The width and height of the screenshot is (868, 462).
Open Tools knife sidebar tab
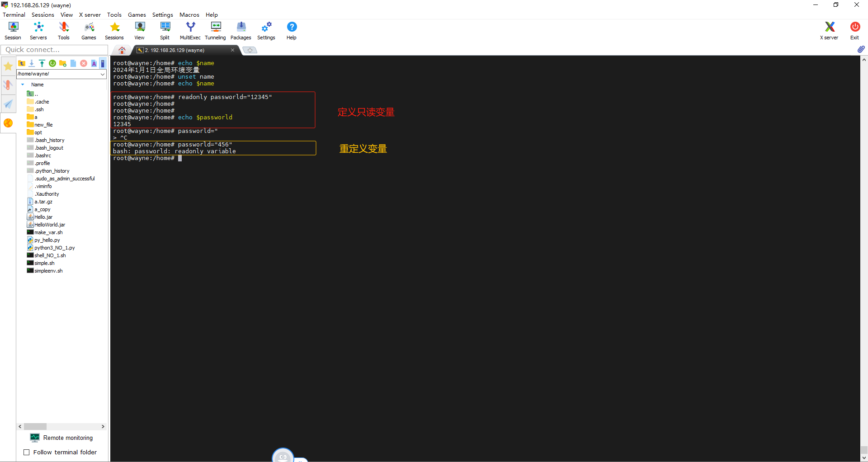tap(8, 85)
